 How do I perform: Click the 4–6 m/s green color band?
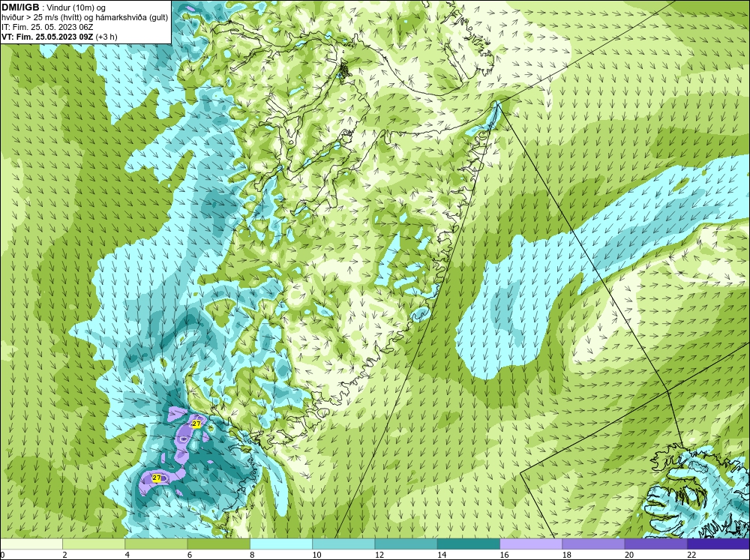pyautogui.click(x=156, y=544)
